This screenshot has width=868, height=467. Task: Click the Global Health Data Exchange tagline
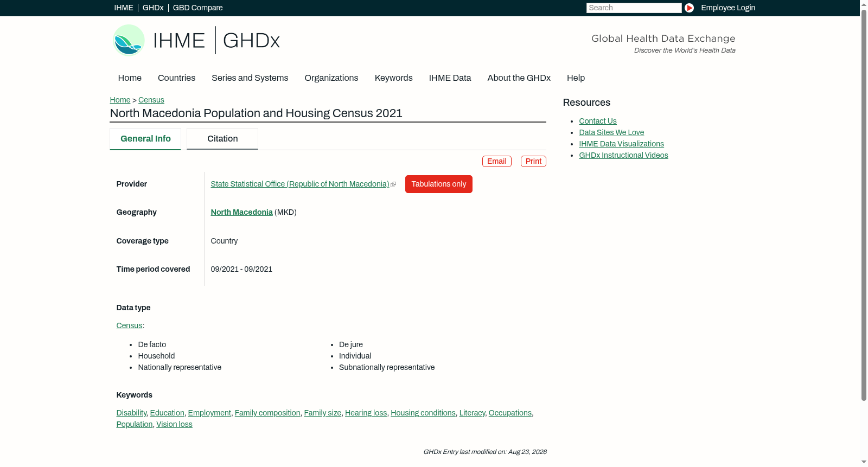click(663, 39)
